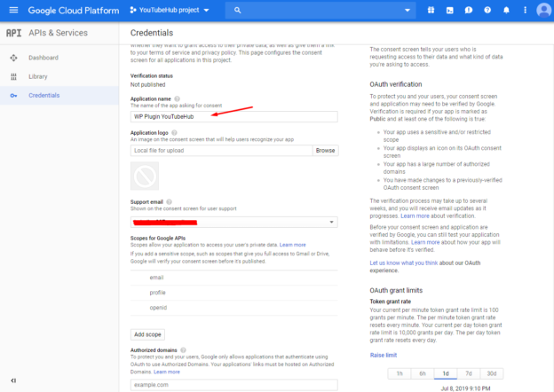Viewport: 554px width, 392px height.
Task: Select the 7d time range tab
Action: pos(469,372)
